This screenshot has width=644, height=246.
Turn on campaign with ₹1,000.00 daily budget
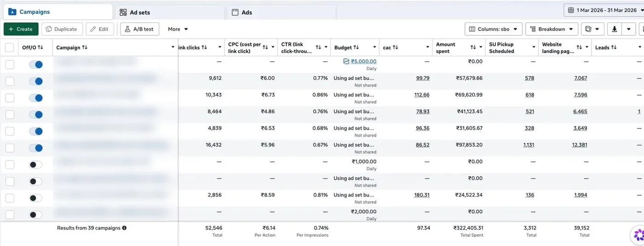[x=35, y=165]
